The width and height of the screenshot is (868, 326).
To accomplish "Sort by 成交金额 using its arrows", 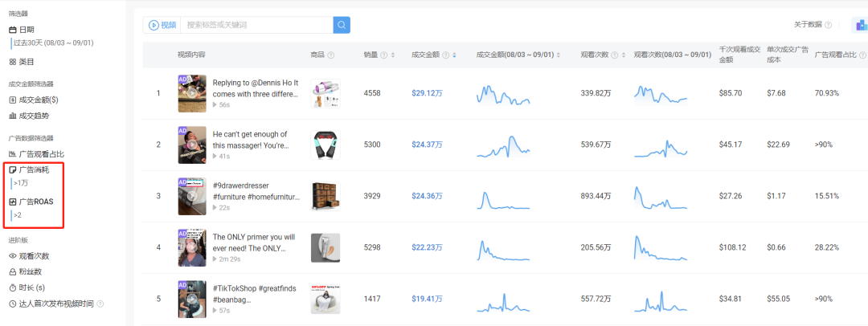I will pos(454,55).
